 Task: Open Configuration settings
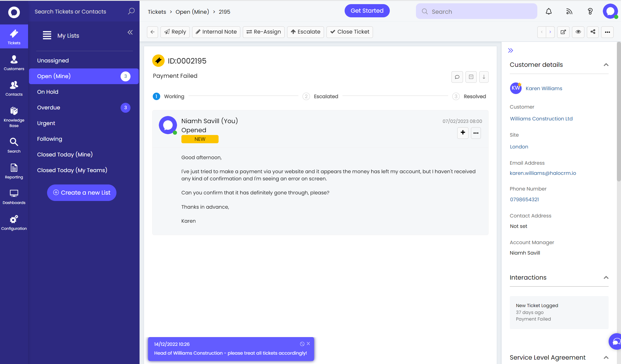click(14, 222)
